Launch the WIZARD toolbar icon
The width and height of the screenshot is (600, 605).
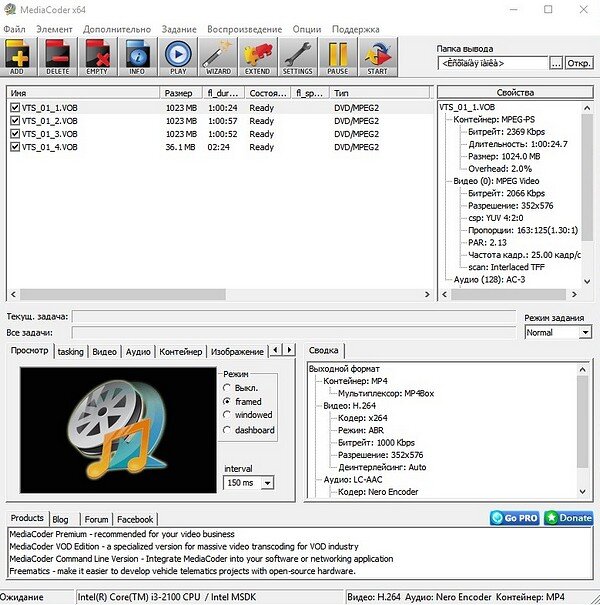tap(218, 57)
